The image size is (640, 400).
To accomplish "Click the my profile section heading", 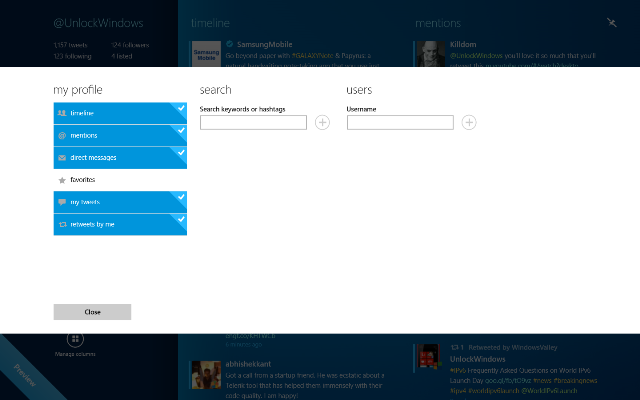I will tap(78, 90).
